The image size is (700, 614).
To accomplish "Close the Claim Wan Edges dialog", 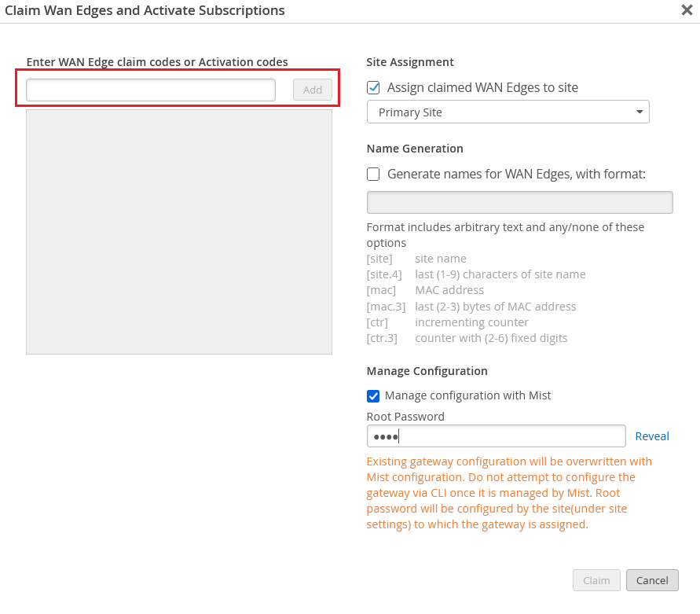I will tap(686, 10).
